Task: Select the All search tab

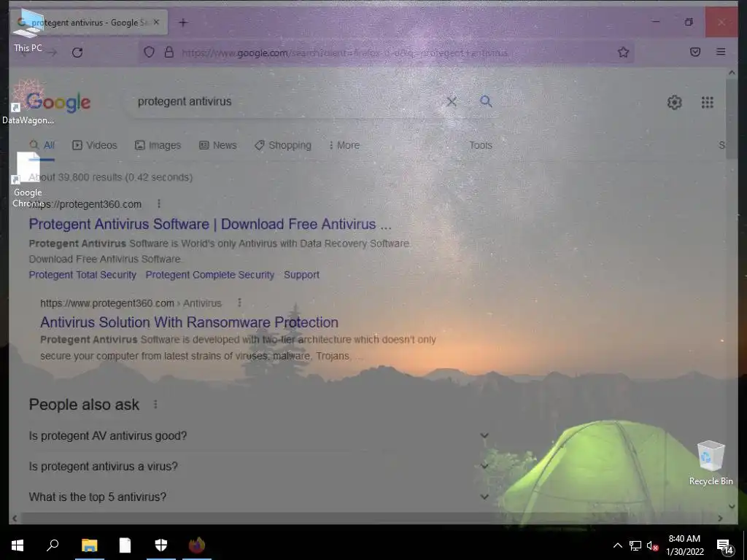Action: click(x=42, y=145)
